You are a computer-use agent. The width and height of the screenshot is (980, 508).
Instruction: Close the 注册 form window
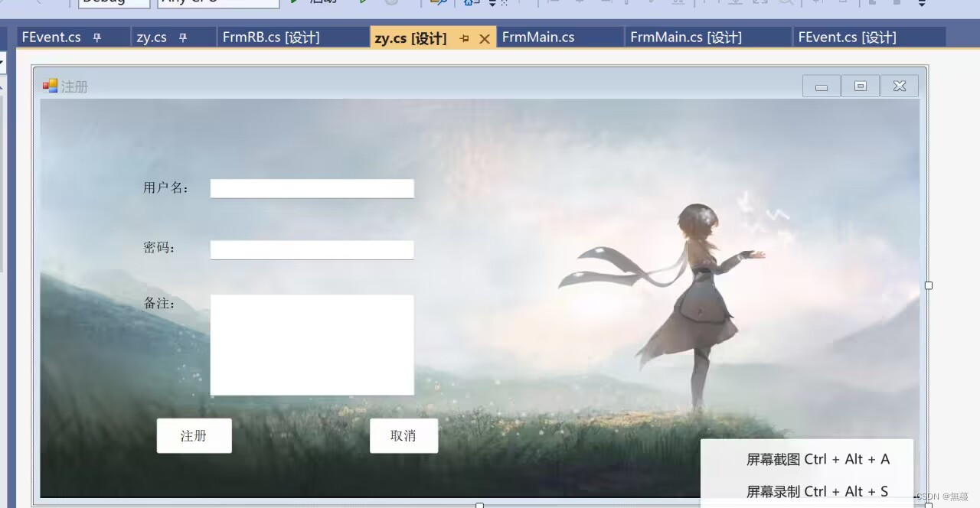900,86
